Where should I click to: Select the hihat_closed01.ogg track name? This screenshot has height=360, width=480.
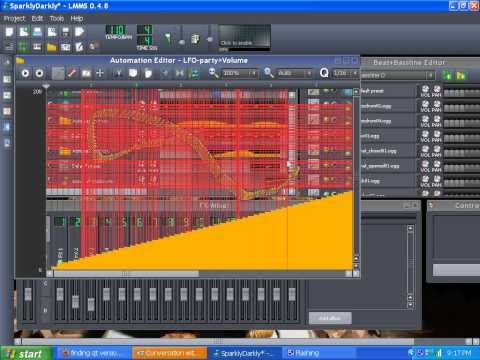tap(380, 151)
